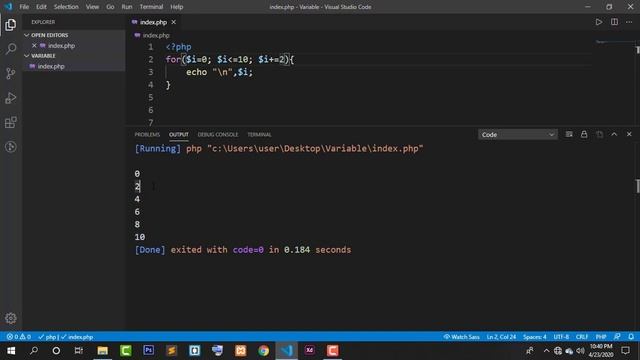Image resolution: width=640 pixels, height=360 pixels.
Task: Open the Go menu
Action: tap(110, 7)
